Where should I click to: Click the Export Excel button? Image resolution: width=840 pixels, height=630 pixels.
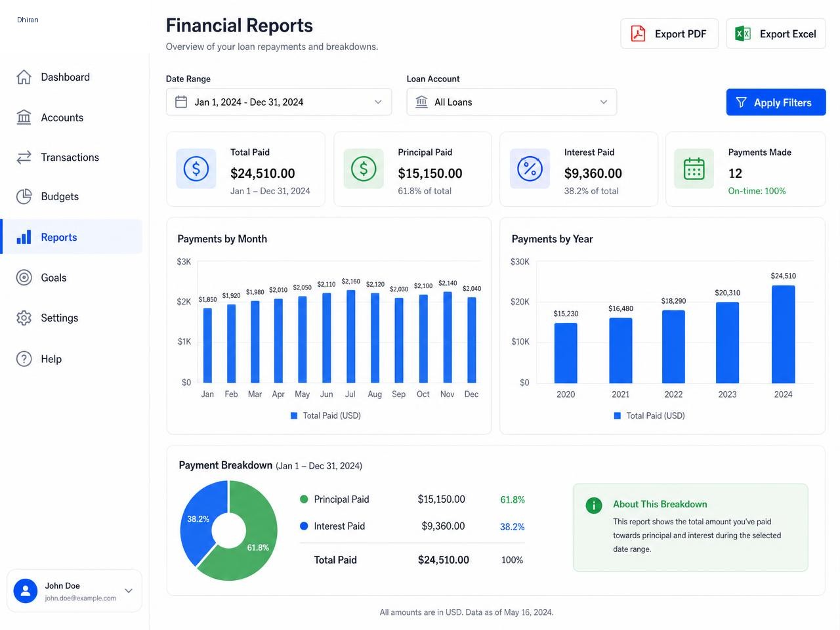(x=776, y=33)
